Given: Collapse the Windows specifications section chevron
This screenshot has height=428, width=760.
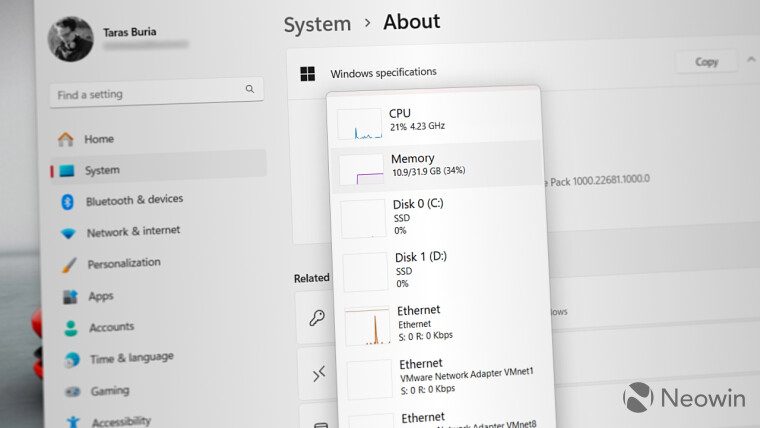Looking at the screenshot, I should [751, 61].
